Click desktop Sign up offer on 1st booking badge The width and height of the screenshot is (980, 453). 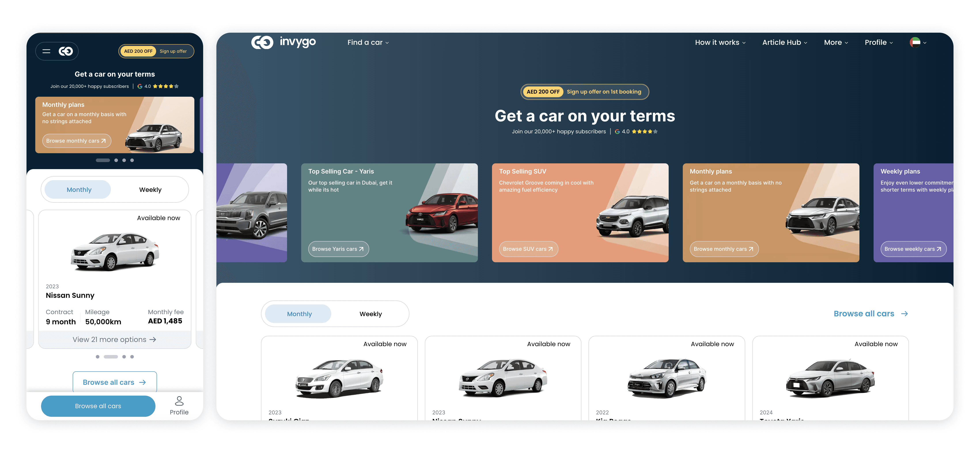(x=585, y=92)
